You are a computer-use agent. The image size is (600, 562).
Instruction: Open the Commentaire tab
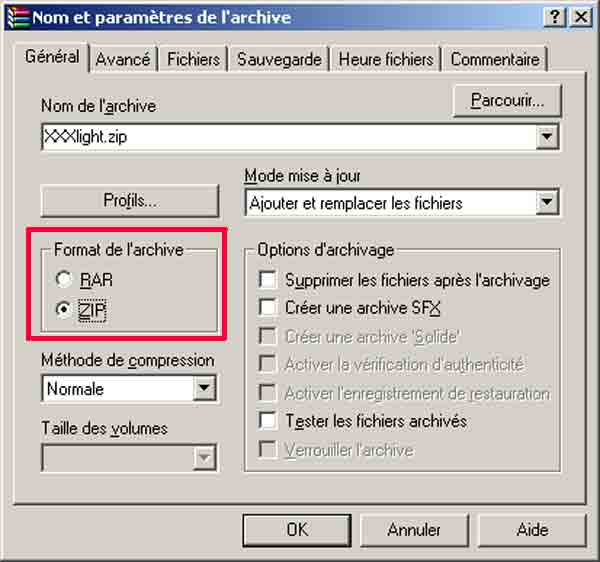tap(495, 59)
